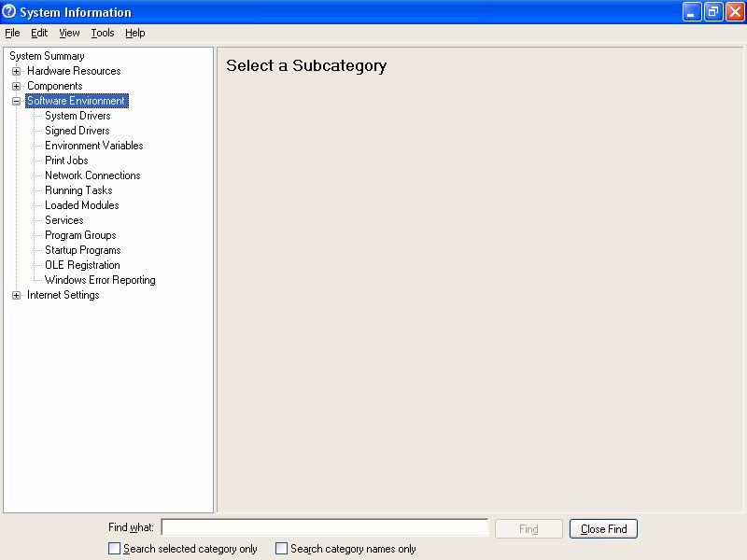Click the Find what text field
Screen dimensions: 747x560
[325, 527]
